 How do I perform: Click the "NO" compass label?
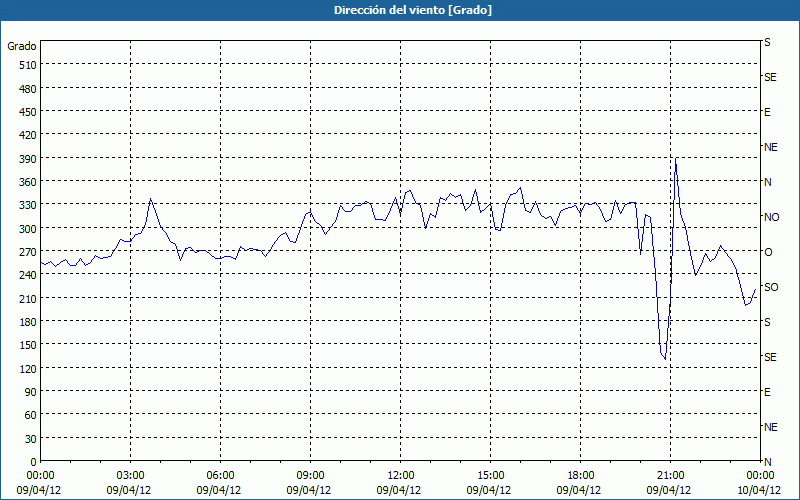coord(771,217)
